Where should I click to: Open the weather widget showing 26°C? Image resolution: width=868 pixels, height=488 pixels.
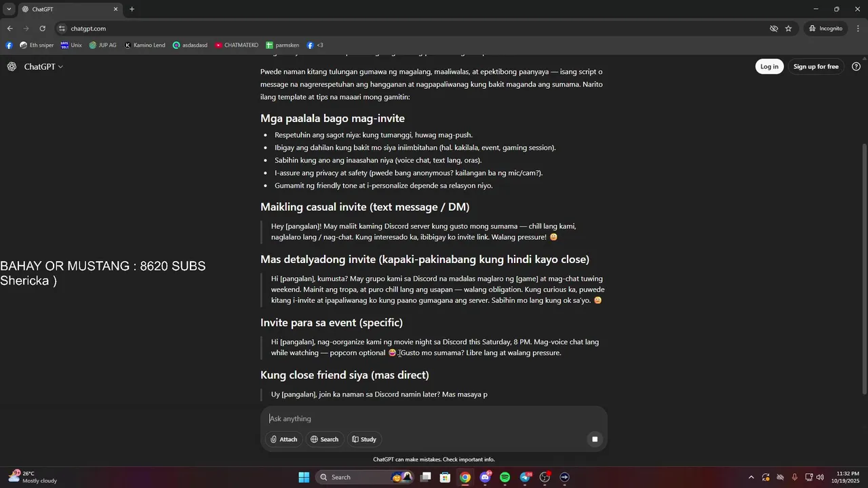[33, 477]
